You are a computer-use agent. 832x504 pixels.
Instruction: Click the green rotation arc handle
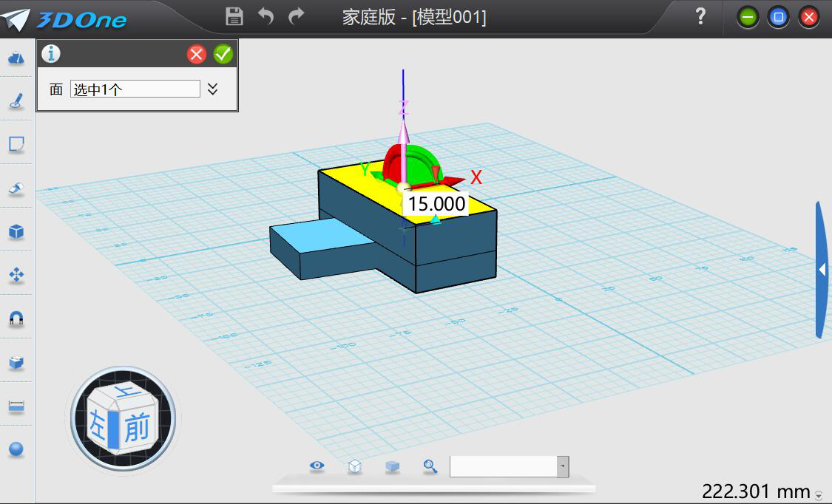point(425,160)
